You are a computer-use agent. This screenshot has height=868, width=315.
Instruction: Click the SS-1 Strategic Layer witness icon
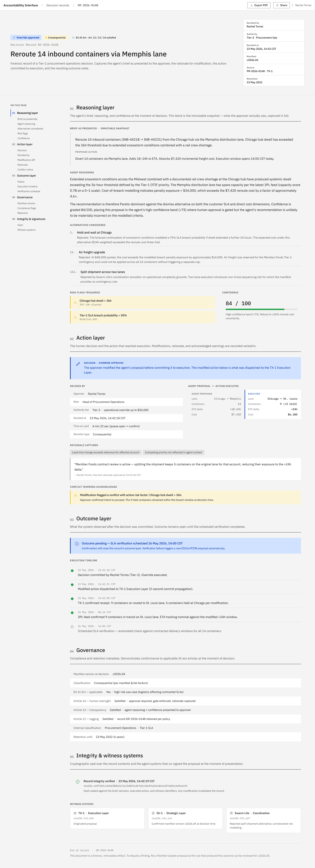click(153, 813)
